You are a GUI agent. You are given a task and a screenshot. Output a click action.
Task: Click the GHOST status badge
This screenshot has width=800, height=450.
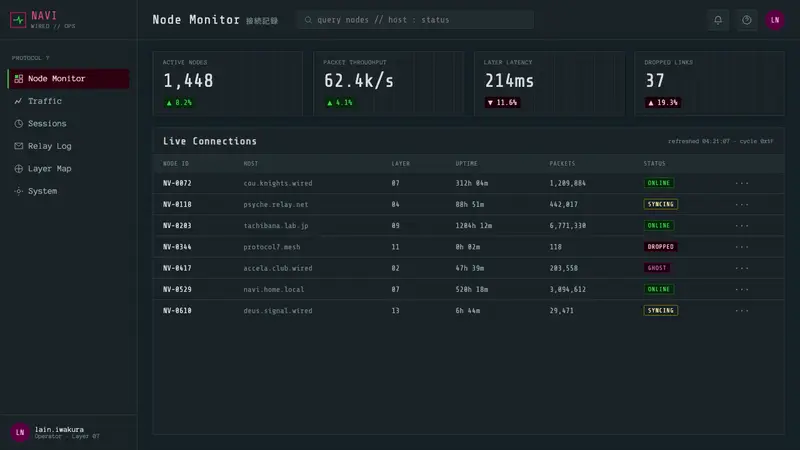[657, 268]
